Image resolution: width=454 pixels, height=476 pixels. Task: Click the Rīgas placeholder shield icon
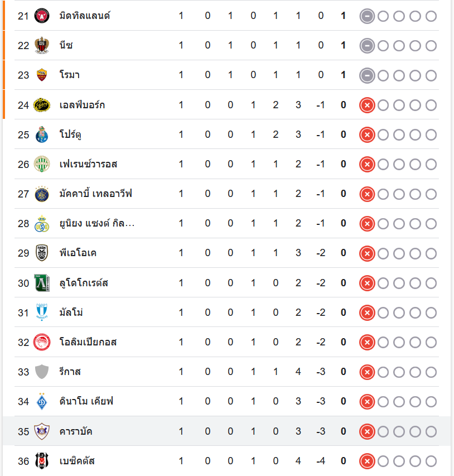click(42, 372)
